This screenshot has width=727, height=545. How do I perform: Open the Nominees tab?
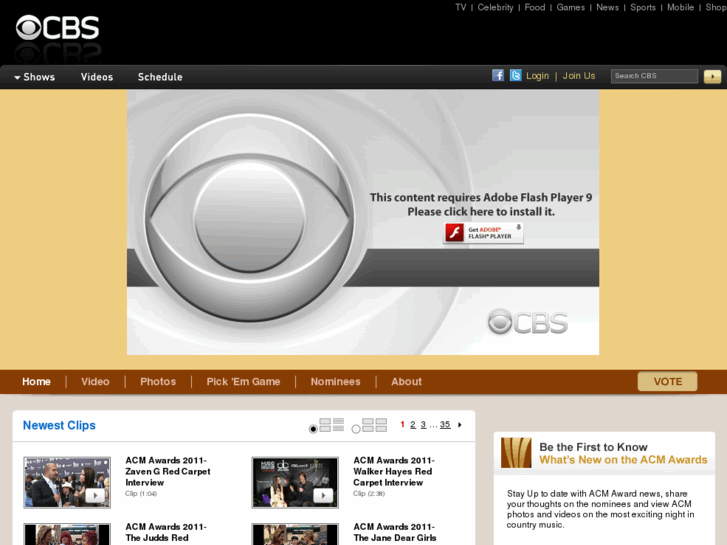pyautogui.click(x=335, y=382)
